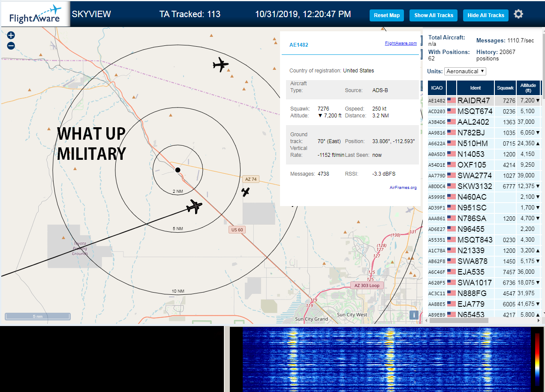Click the RF waterfall spectrogram display
545x392 pixels.
(386, 359)
